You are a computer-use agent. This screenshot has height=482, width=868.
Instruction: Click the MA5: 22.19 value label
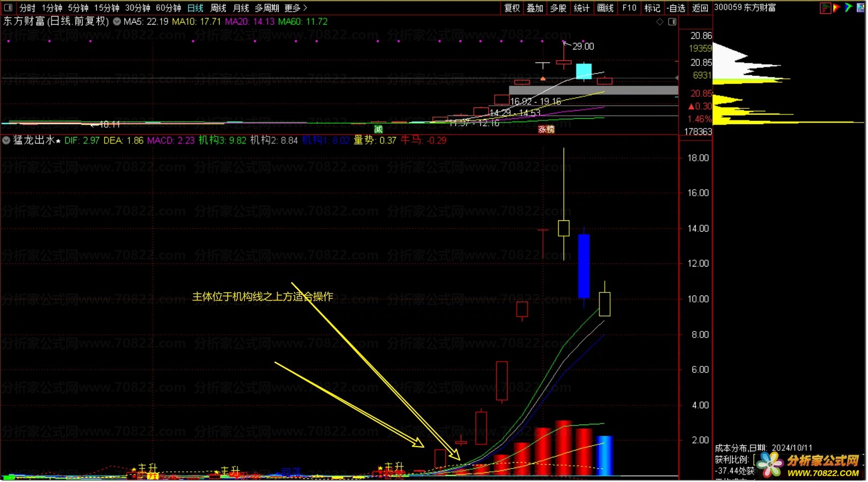click(x=146, y=21)
